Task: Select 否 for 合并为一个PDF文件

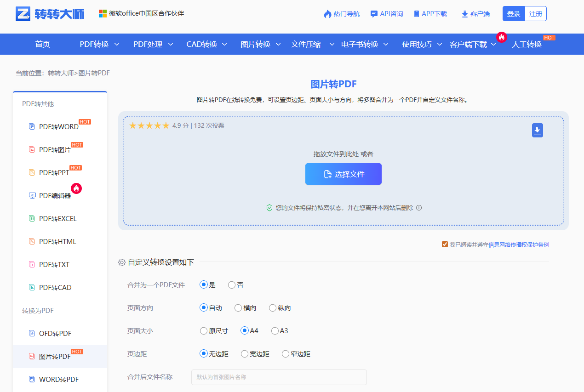Action: click(231, 284)
